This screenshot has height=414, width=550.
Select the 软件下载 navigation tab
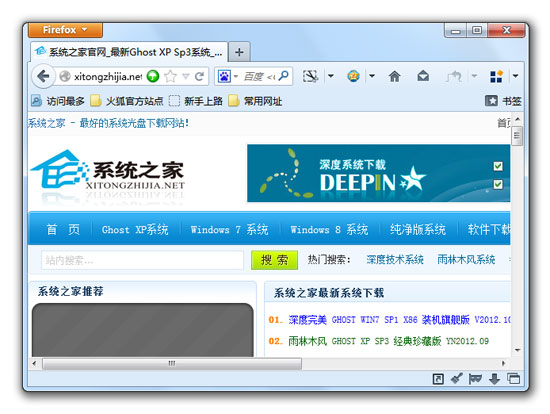pos(489,229)
